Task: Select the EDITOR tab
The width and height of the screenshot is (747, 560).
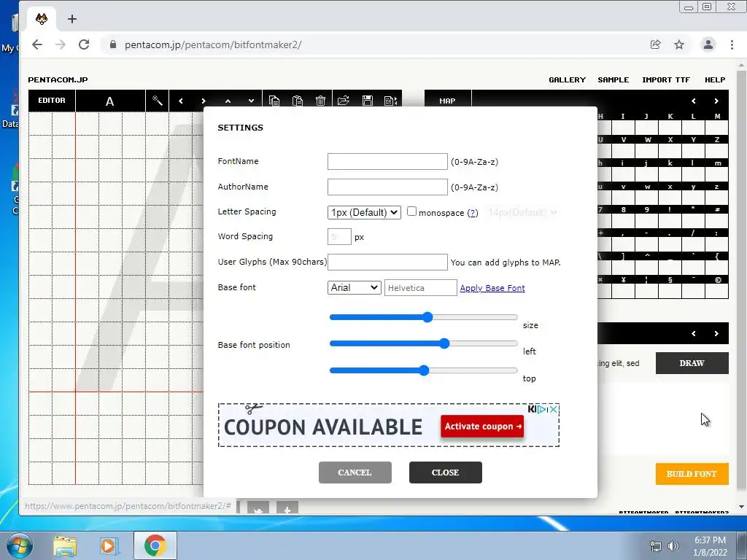Action: tap(52, 101)
